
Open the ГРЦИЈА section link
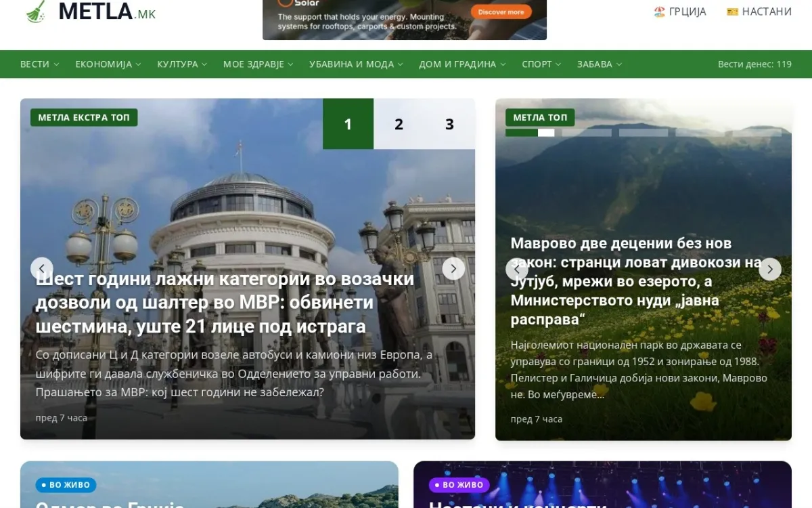(680, 12)
